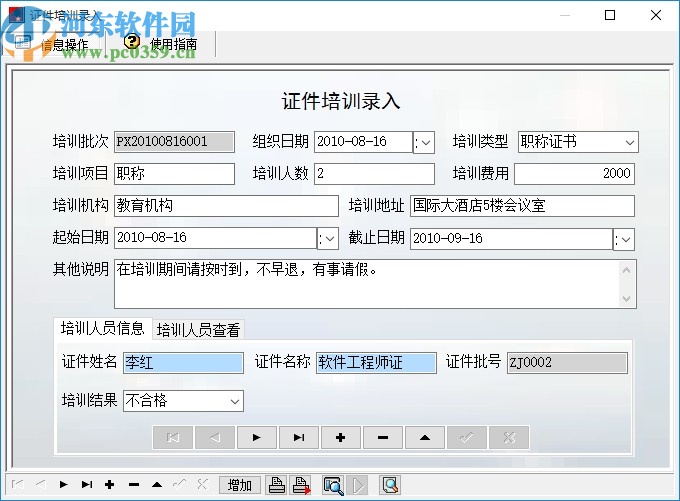The width and height of the screenshot is (680, 501).
Task: Open 信息操作 menu
Action: click(x=53, y=43)
